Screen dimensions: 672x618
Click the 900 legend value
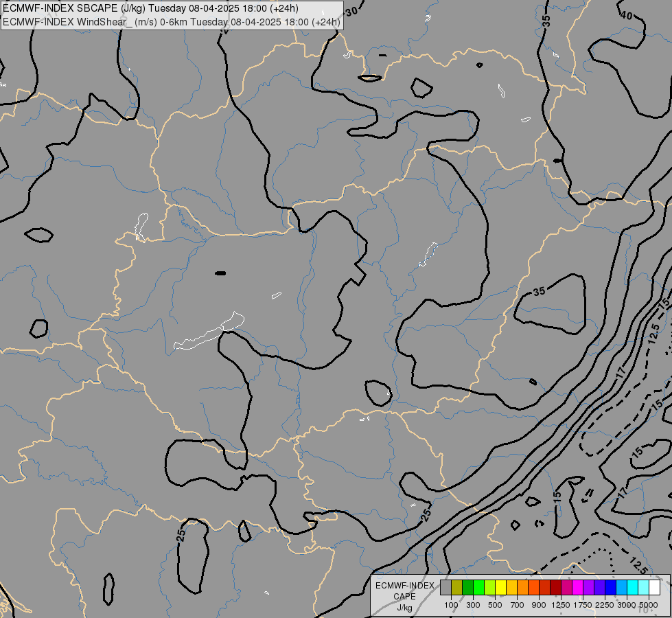pos(539,605)
